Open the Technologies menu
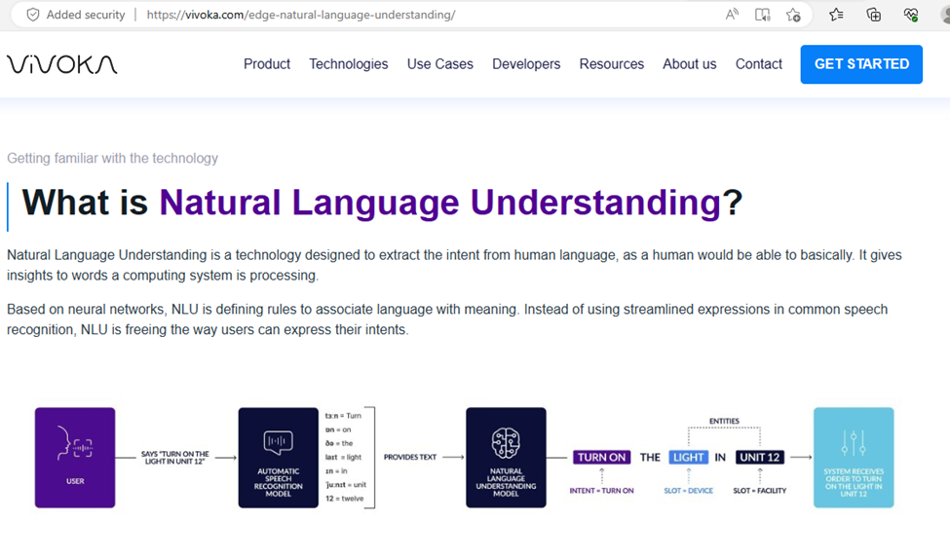Viewport: 950px width, 560px height. [348, 64]
